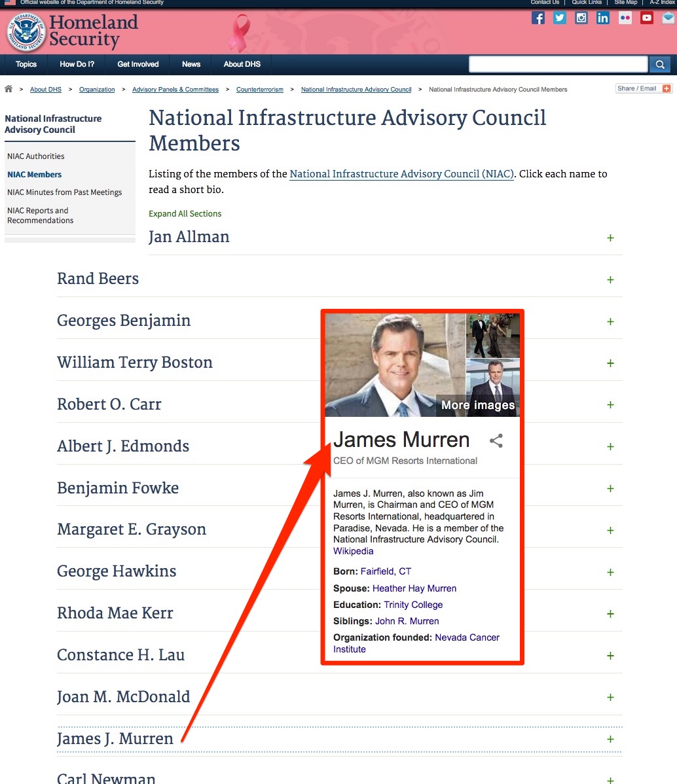Open the DHS Facebook page icon
This screenshot has height=784, width=677.
pyautogui.click(x=538, y=18)
